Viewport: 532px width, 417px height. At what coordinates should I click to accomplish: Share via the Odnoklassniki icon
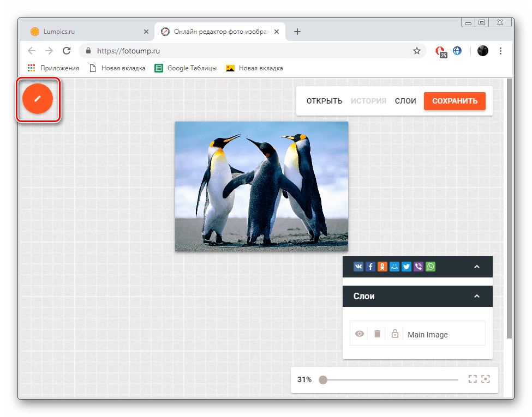382,267
